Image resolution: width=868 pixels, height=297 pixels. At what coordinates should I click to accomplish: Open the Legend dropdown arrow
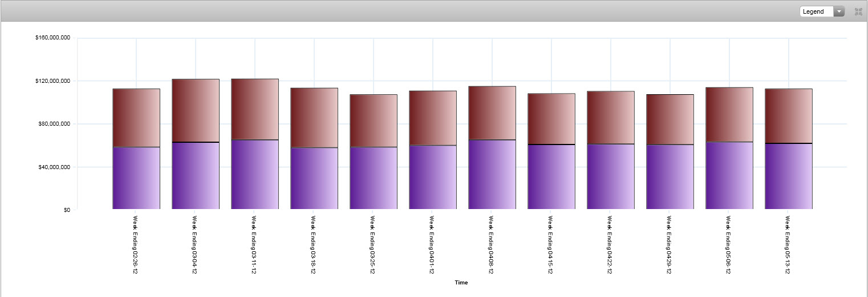click(x=838, y=11)
